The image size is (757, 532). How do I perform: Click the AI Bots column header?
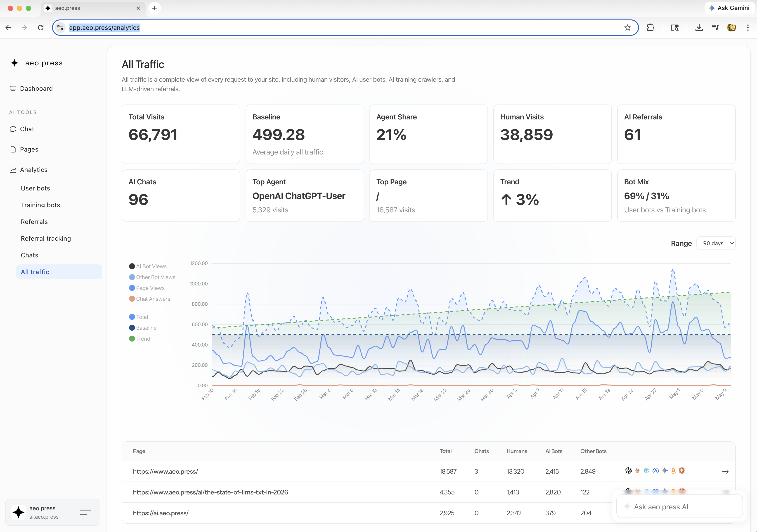554,451
